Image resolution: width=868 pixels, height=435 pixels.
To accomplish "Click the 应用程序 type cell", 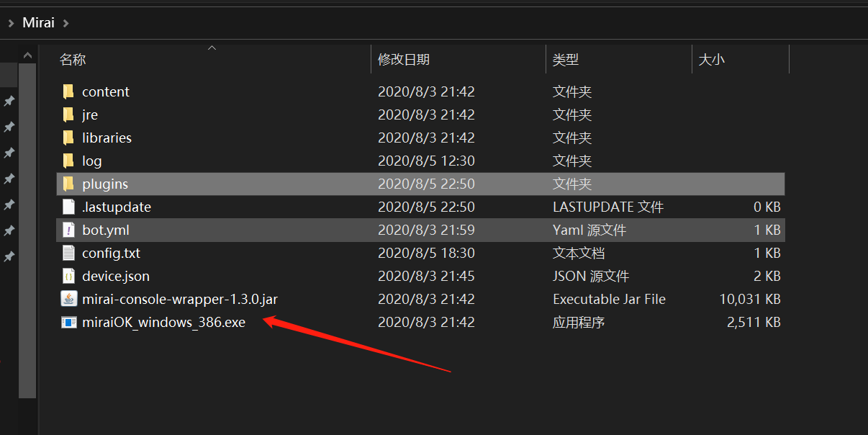I will pos(579,322).
